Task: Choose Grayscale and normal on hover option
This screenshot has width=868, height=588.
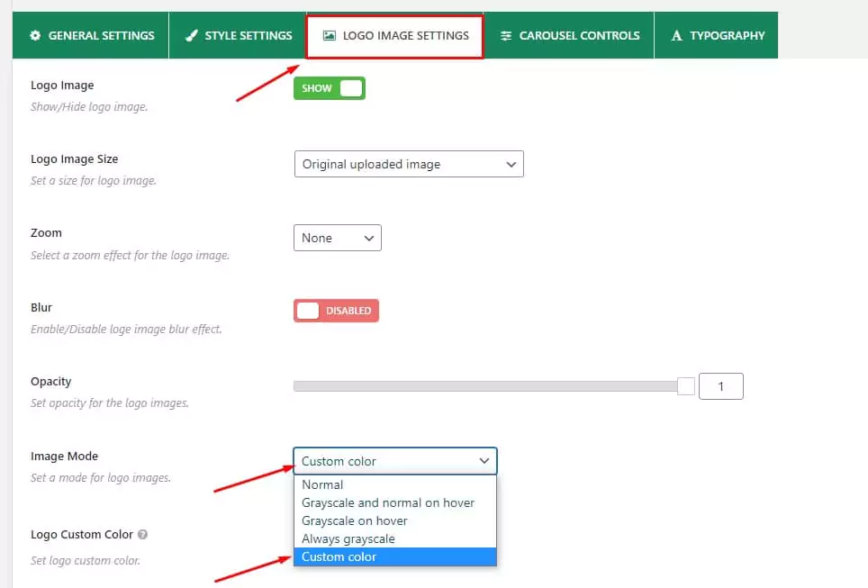Action: pyautogui.click(x=387, y=502)
